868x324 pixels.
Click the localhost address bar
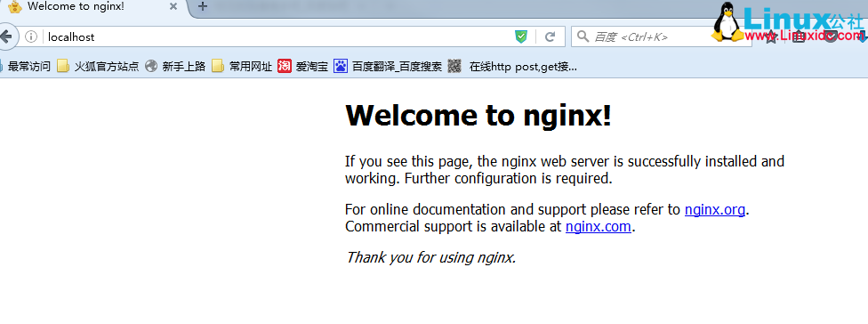[x=277, y=37]
